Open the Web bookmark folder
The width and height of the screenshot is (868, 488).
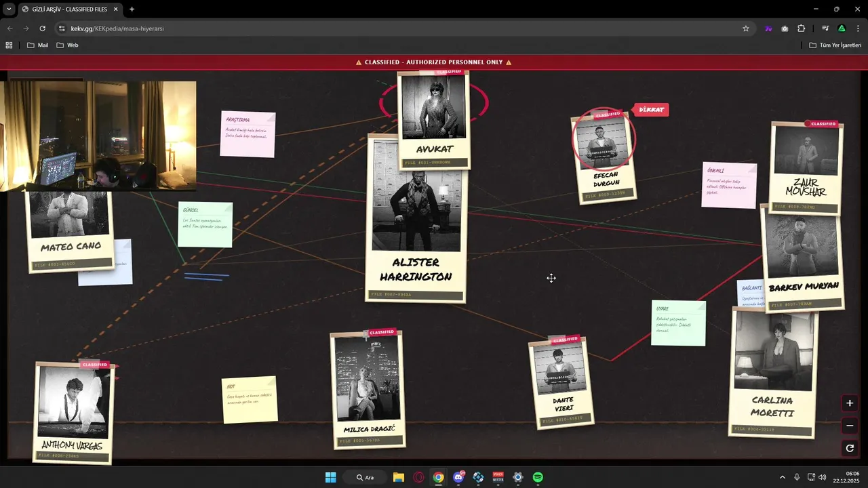(67, 45)
